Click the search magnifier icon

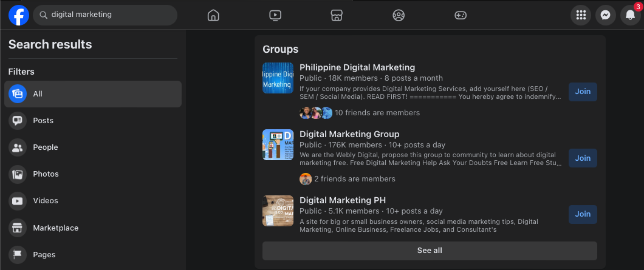coord(43,15)
